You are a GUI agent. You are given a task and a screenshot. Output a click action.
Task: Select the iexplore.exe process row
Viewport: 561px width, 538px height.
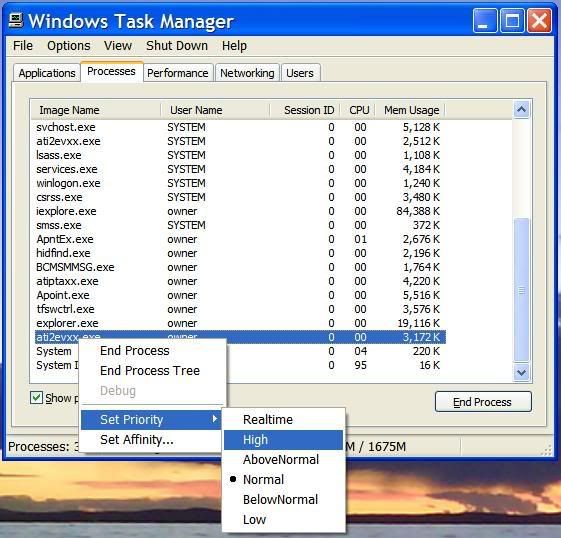[240, 211]
